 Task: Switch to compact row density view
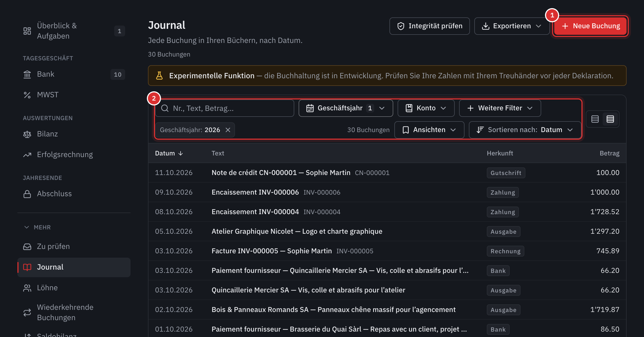tap(610, 119)
